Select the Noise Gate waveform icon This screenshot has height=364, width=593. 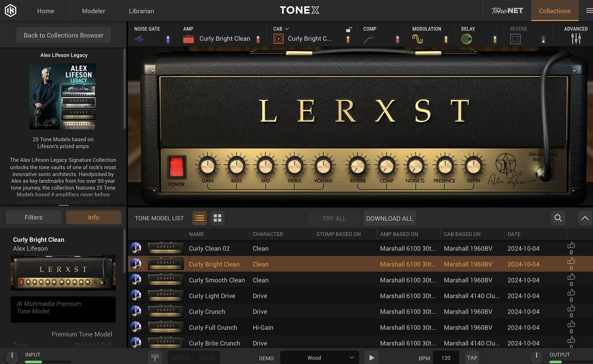[x=139, y=39]
